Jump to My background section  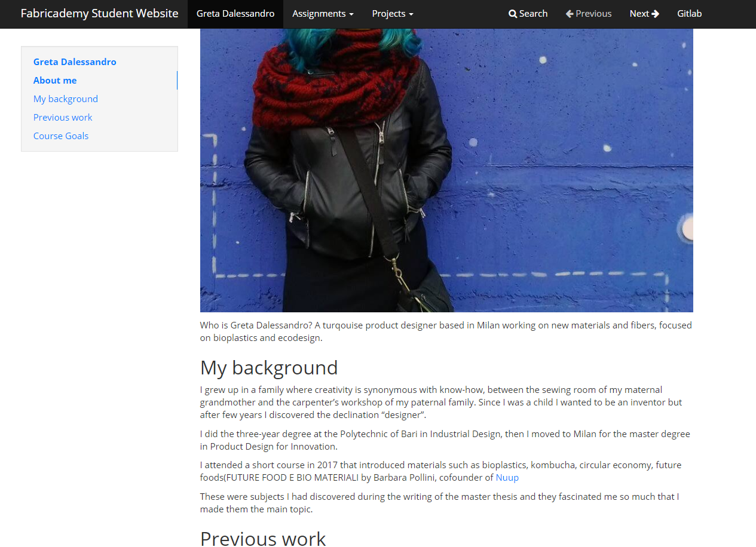pyautogui.click(x=66, y=99)
